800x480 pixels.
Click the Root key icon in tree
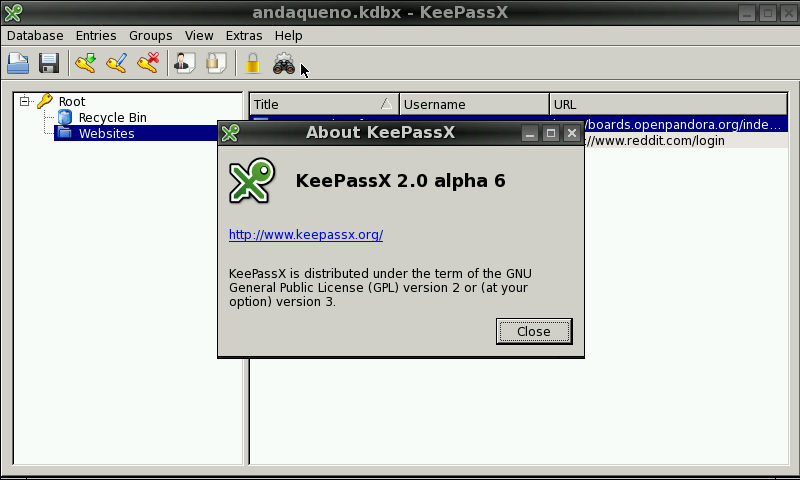[x=45, y=101]
